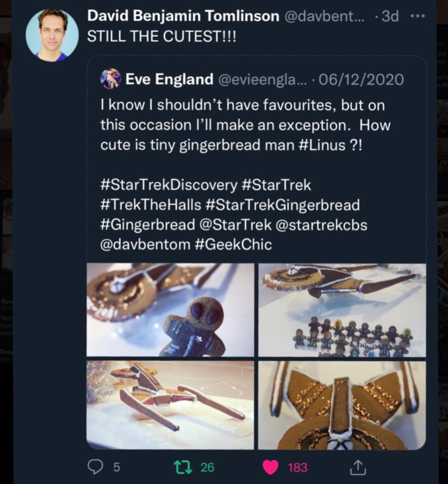This screenshot has width=448, height=484.
Task: Open the bottom-right starship close-up photo
Action: point(342,405)
